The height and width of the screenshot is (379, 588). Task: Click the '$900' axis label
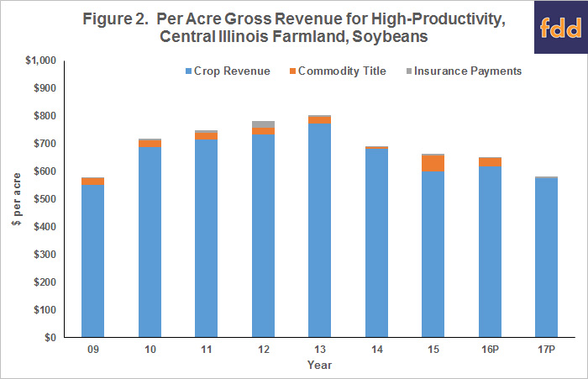(x=45, y=88)
